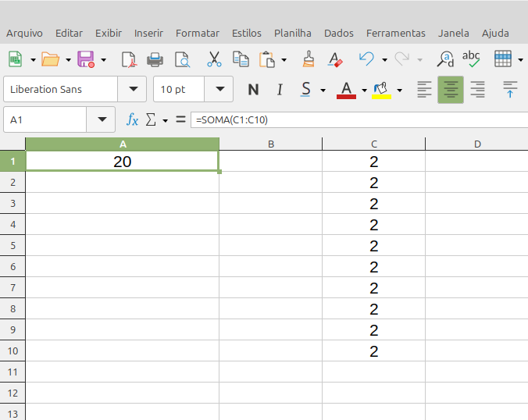The width and height of the screenshot is (528, 420).
Task: Toggle italic formatting (I)
Action: pyautogui.click(x=279, y=90)
